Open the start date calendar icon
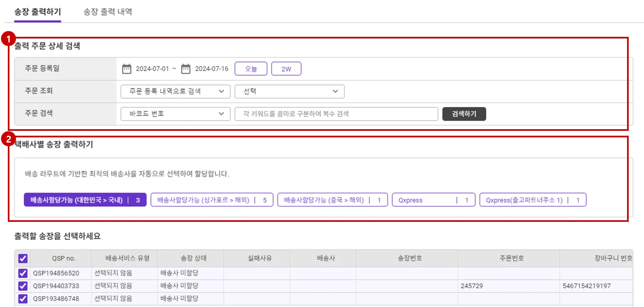 pos(126,69)
